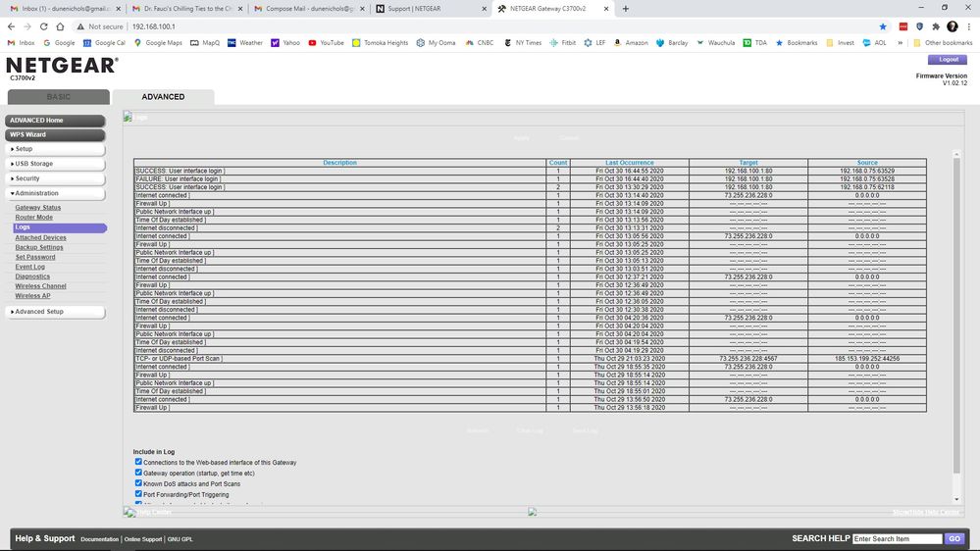Open the red extension icon in toolbar
Screen dimensions: 980x551
(903, 26)
